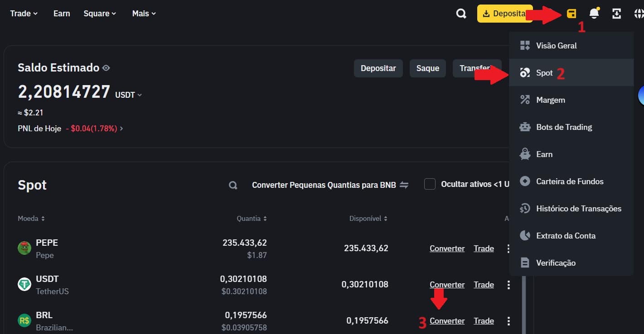Click Trade link for PEPE
This screenshot has height=334, width=644.
click(484, 248)
